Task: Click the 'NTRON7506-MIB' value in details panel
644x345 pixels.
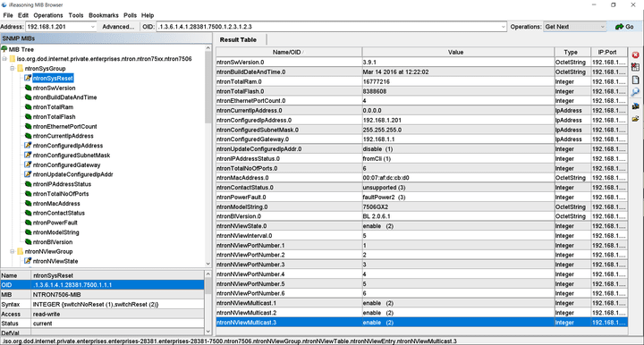Action: coord(56,295)
